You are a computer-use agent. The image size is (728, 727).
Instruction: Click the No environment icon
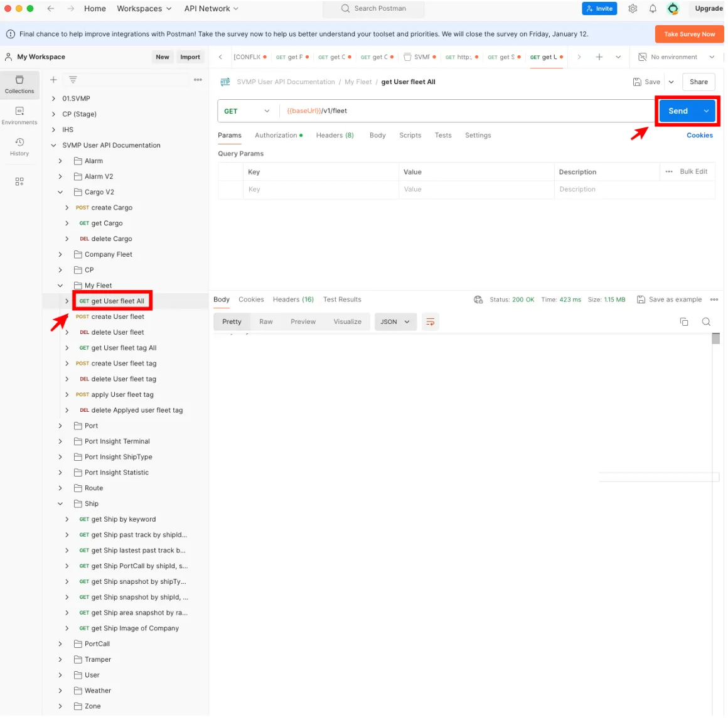tap(643, 57)
